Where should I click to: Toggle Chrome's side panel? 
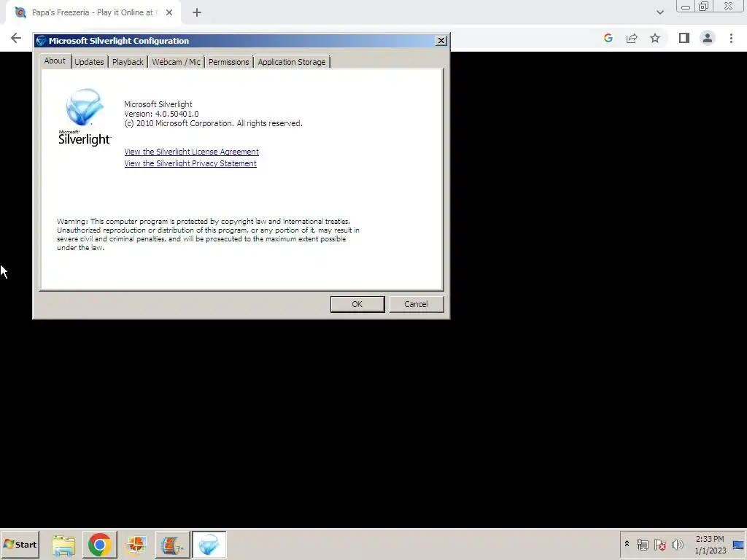coord(684,38)
